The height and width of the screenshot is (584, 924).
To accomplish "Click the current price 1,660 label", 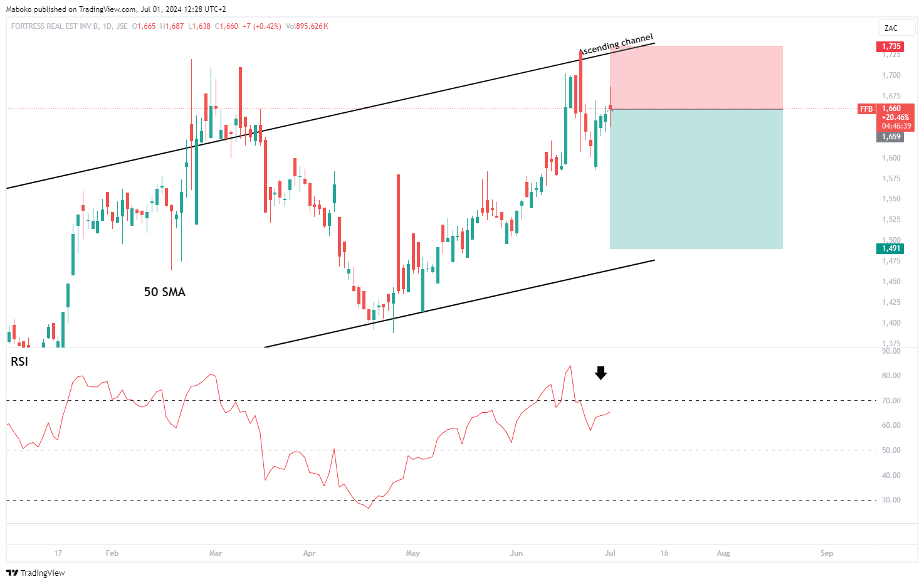I will point(891,109).
